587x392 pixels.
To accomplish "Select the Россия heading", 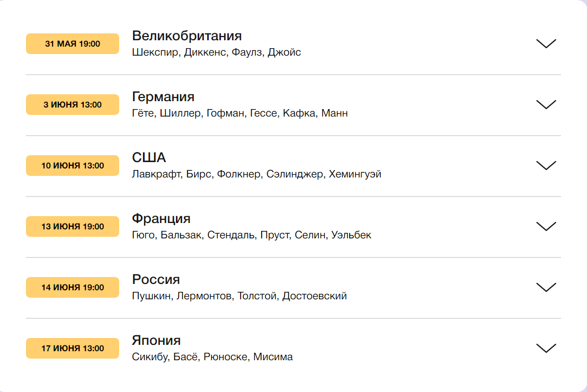I will pos(156,280).
